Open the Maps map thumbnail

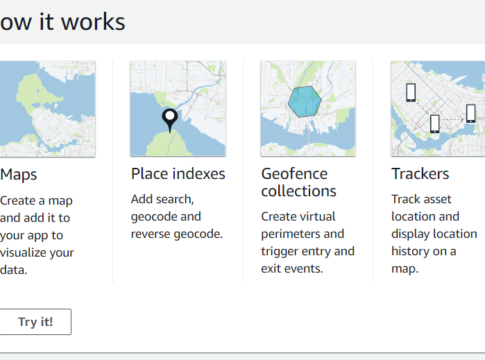coord(48,109)
